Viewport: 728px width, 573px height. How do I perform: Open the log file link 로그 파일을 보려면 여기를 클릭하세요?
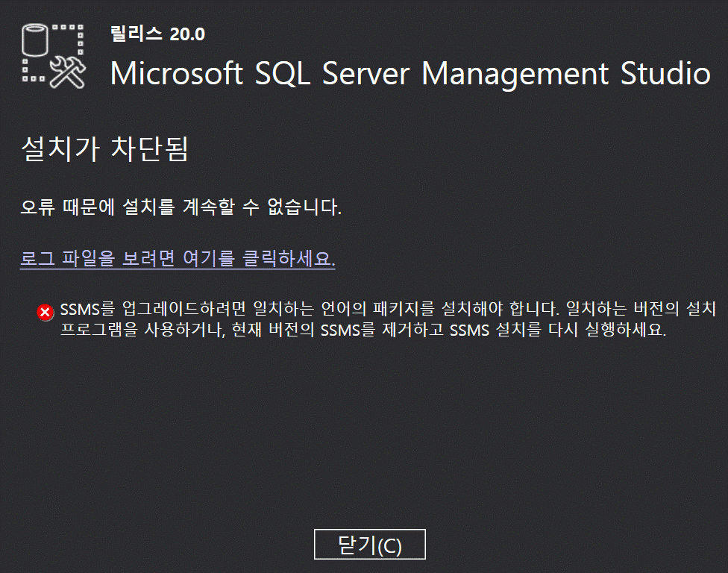click(178, 258)
